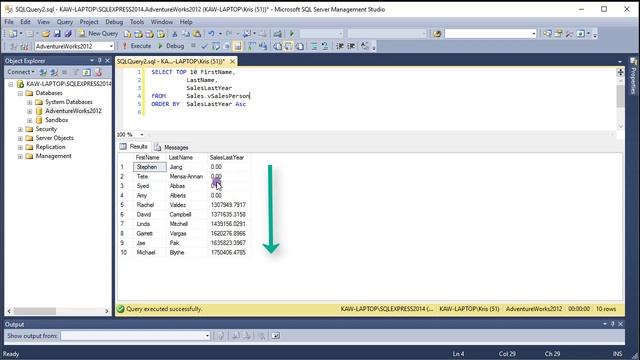Open the Window menu
This screenshot has height=360, width=640.
pyautogui.click(x=162, y=22)
